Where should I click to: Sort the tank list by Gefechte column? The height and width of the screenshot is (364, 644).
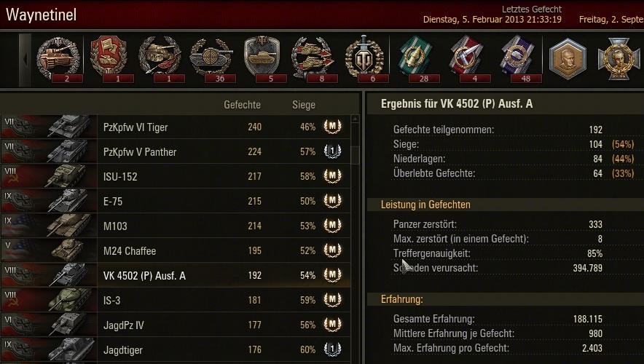(242, 105)
